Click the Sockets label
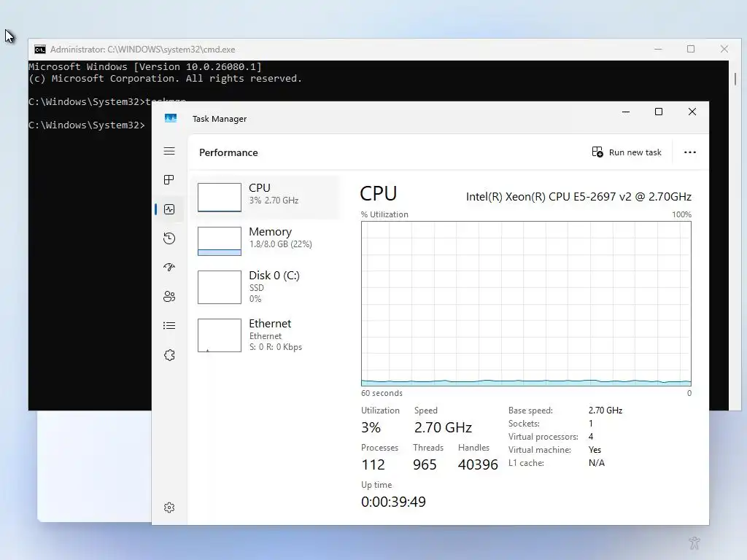747x560 pixels. (x=524, y=424)
